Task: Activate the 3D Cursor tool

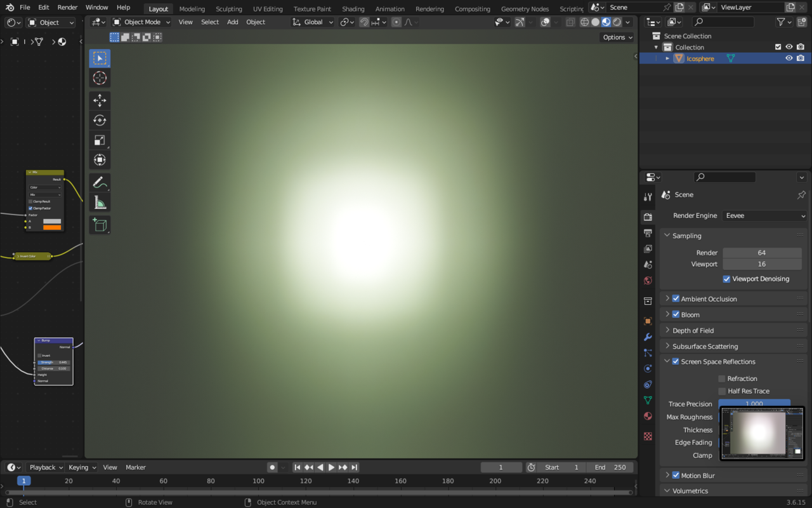Action: tap(100, 78)
